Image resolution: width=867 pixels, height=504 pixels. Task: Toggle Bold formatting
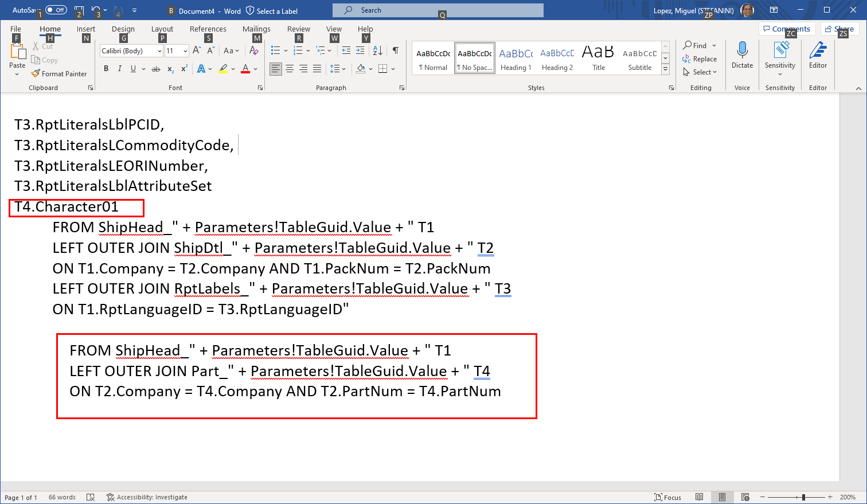pos(106,69)
